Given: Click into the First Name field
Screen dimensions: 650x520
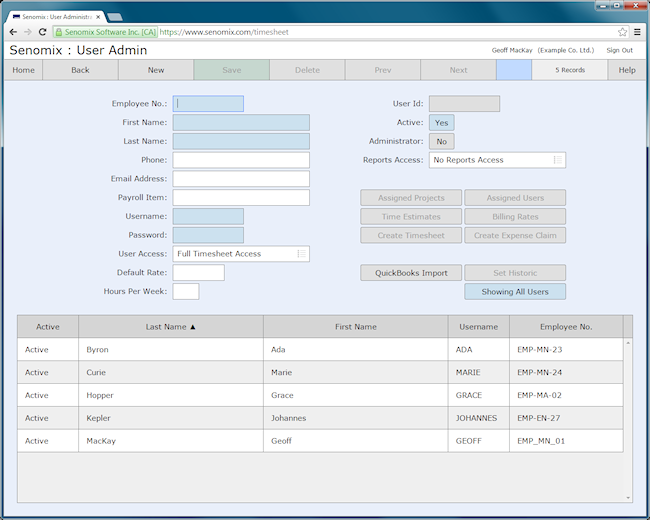Looking at the screenshot, I should click(241, 123).
